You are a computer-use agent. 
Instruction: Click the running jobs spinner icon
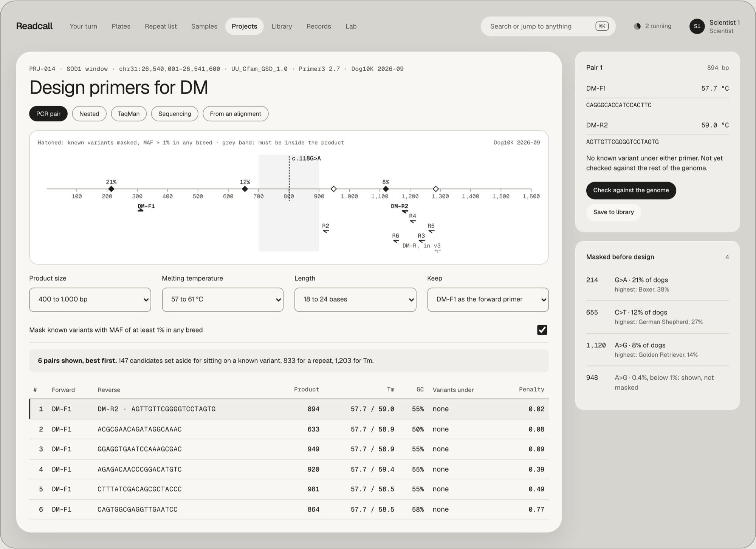637,26
